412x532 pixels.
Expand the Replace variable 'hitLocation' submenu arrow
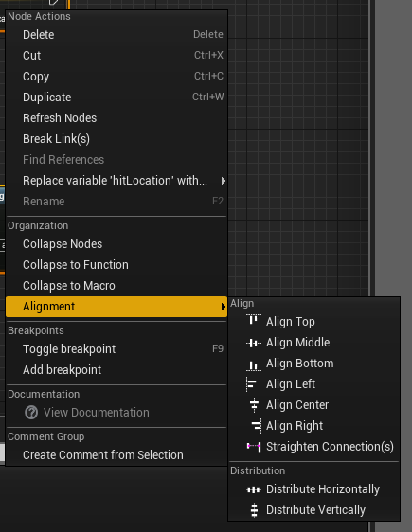tap(223, 181)
